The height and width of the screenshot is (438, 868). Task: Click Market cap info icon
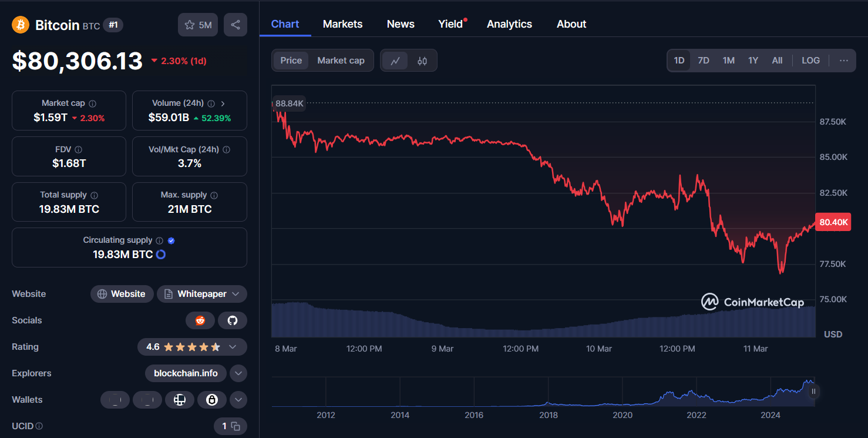tap(93, 103)
